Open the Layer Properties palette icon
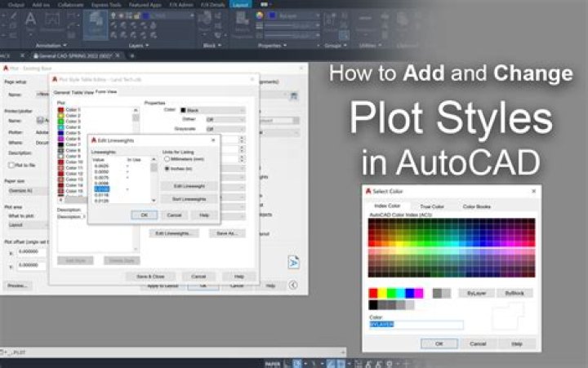Viewport: 588px width, 368px height. 96,24
